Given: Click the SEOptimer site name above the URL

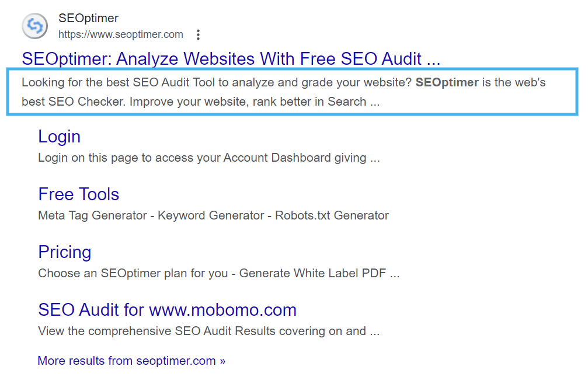Looking at the screenshot, I should tap(88, 19).
